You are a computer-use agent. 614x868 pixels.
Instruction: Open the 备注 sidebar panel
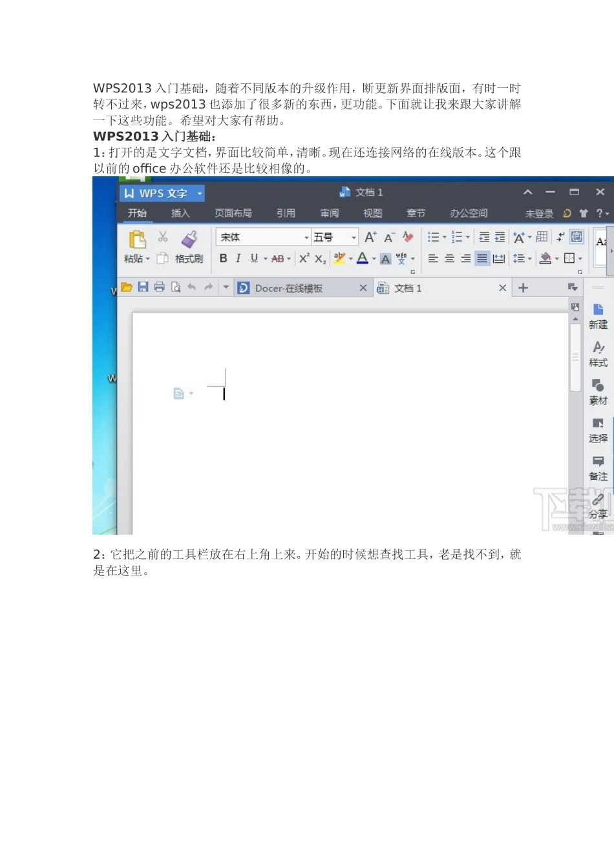coord(598,468)
